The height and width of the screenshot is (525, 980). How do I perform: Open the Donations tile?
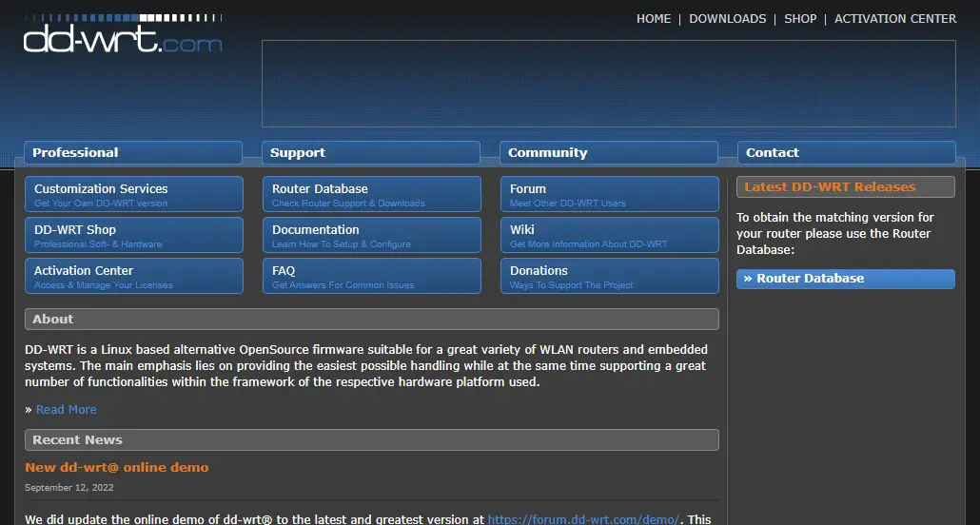click(x=610, y=276)
